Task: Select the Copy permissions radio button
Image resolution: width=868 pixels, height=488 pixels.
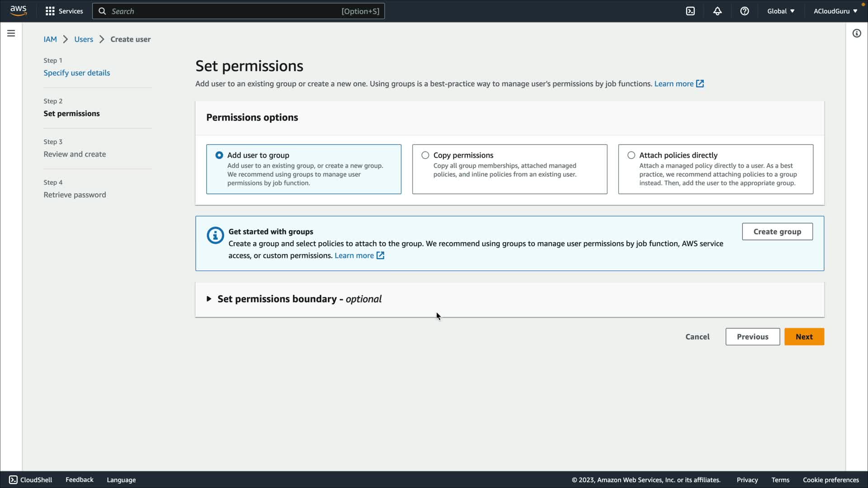Action: tap(425, 155)
